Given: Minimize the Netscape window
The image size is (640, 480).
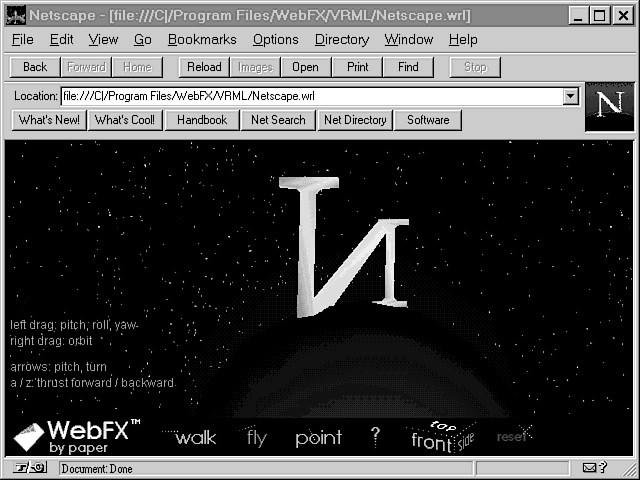Looking at the screenshot, I should (x=578, y=16).
